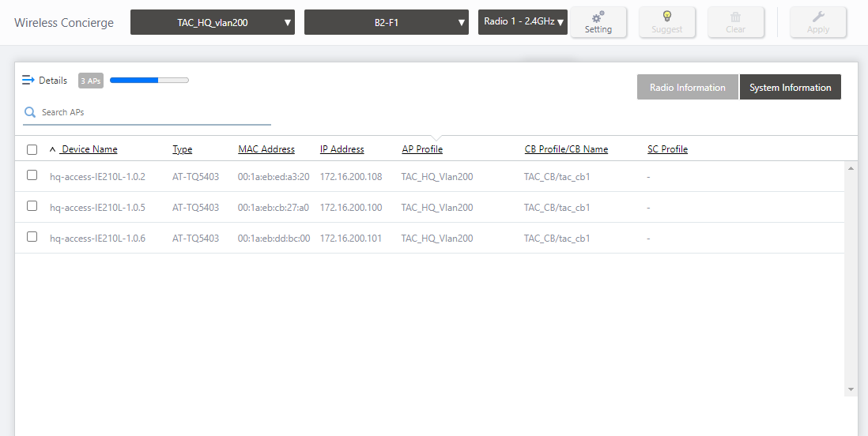The height and width of the screenshot is (436, 868).
Task: Click the 3 APs count badge
Action: [x=91, y=81]
